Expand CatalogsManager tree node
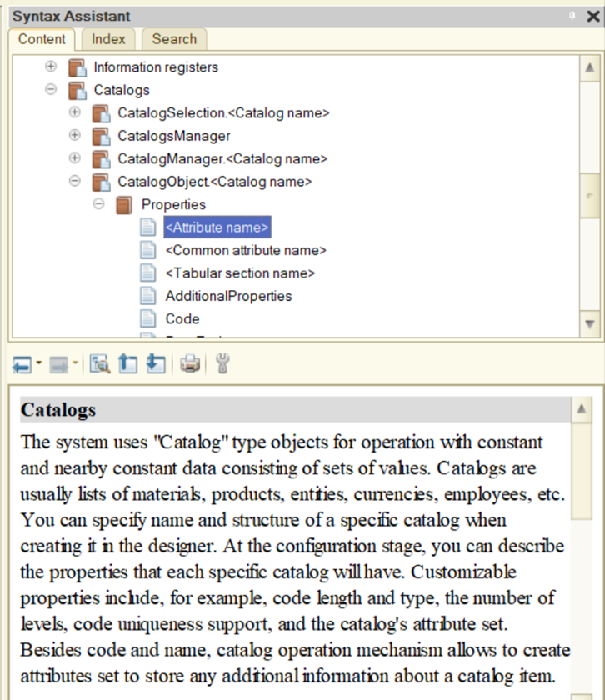 point(75,136)
